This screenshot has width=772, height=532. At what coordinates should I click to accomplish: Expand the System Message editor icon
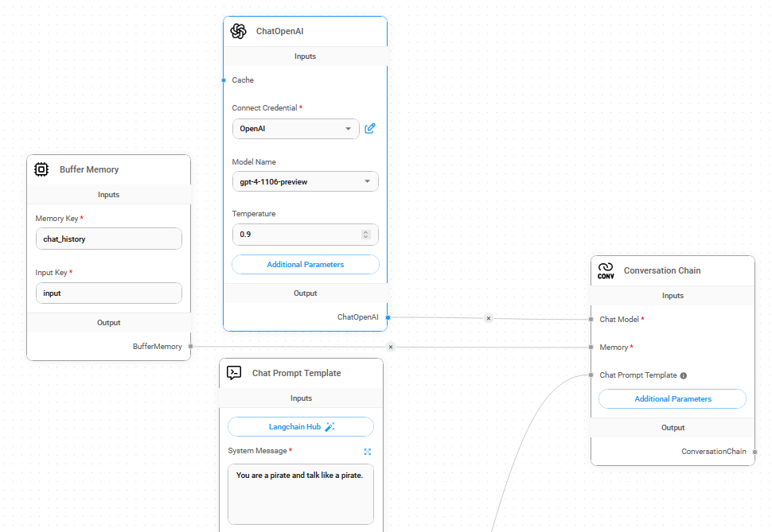pos(367,452)
